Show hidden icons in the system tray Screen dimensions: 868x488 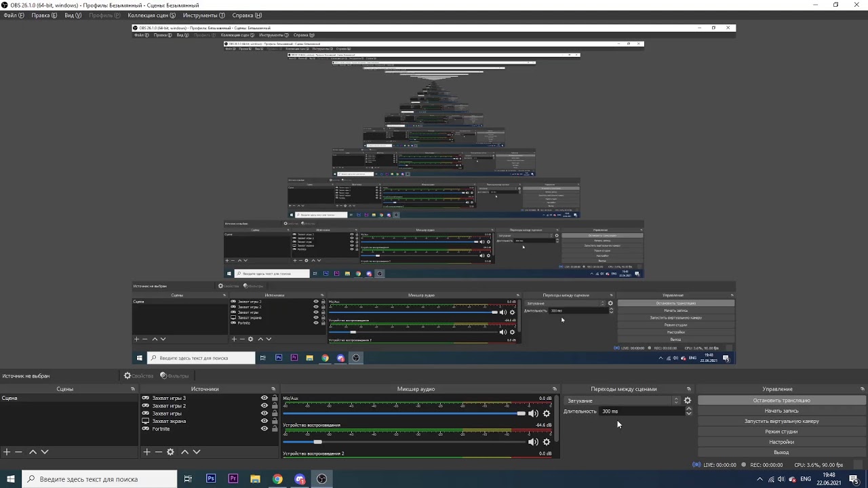click(x=759, y=479)
